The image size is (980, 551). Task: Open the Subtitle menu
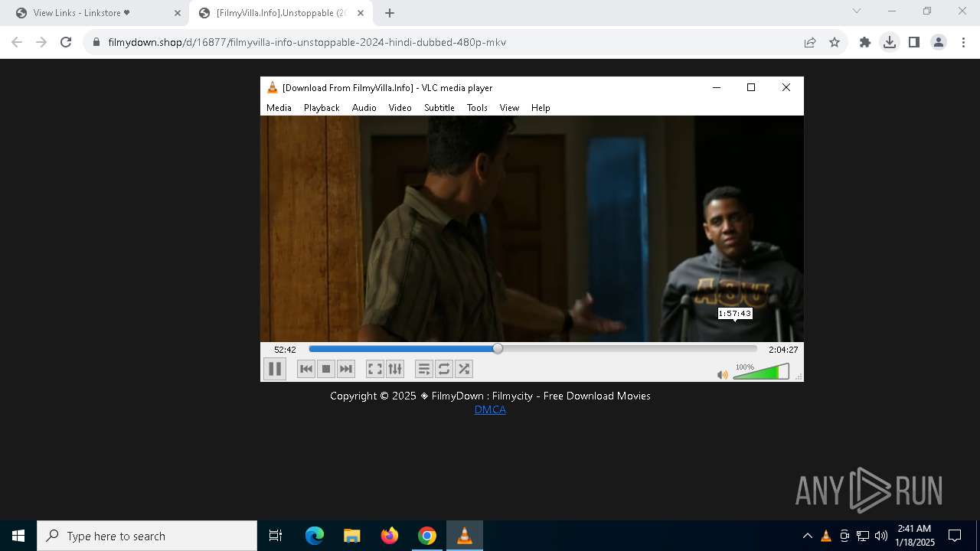pyautogui.click(x=439, y=108)
